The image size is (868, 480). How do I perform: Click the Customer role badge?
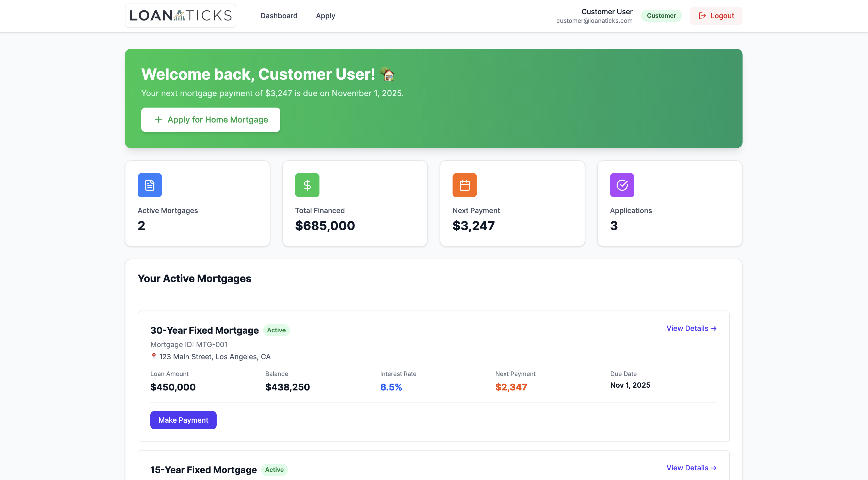click(x=661, y=16)
